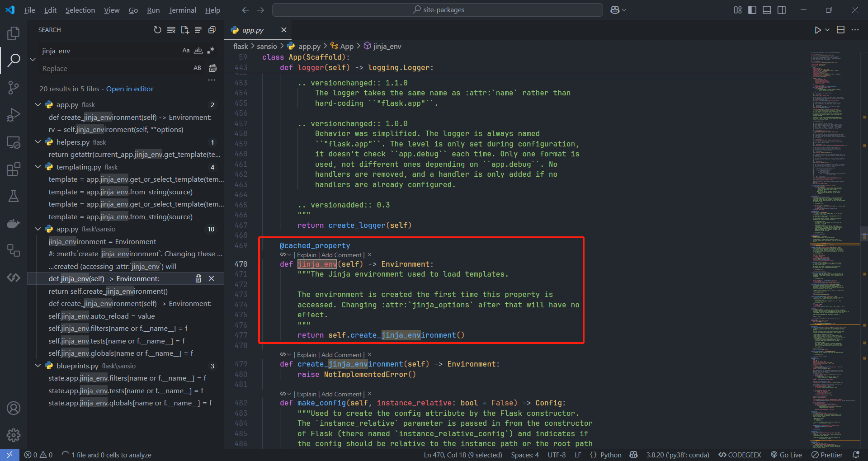Open the Run and Debug view

click(x=14, y=115)
